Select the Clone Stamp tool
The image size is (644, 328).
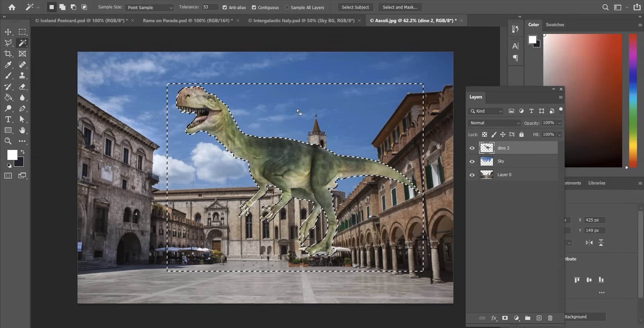pos(22,76)
